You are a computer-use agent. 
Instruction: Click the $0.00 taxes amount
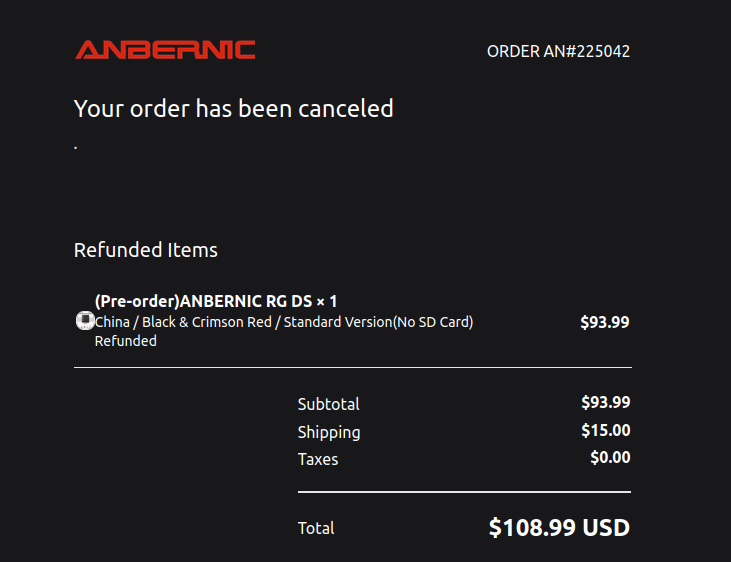coord(610,457)
